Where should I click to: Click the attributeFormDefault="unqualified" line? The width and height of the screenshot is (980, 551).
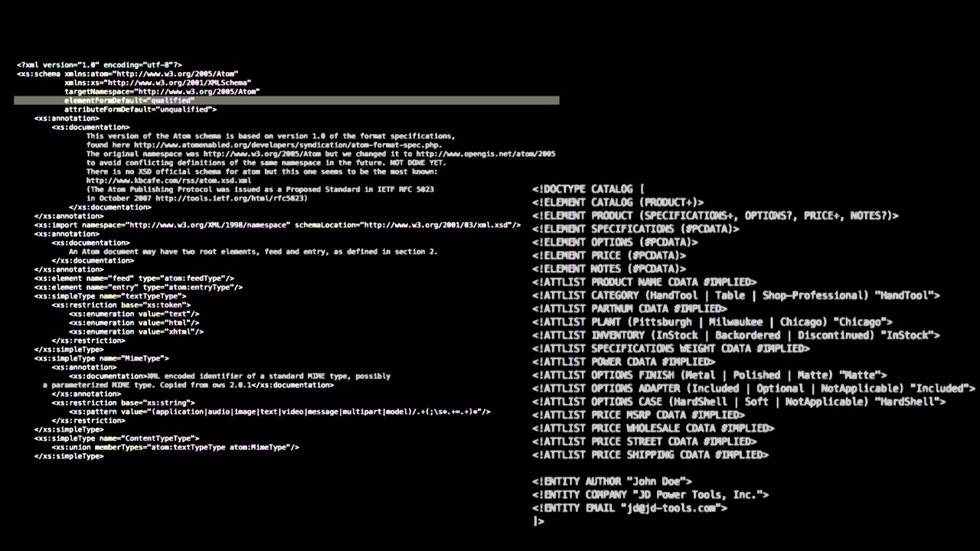coord(140,109)
